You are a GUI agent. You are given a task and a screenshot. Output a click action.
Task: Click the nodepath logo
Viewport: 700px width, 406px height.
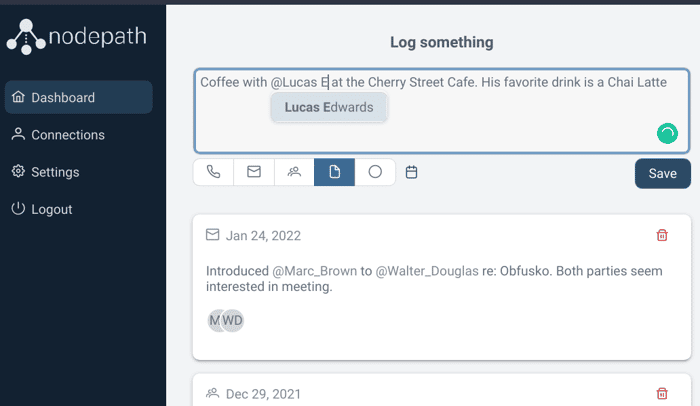pos(76,37)
